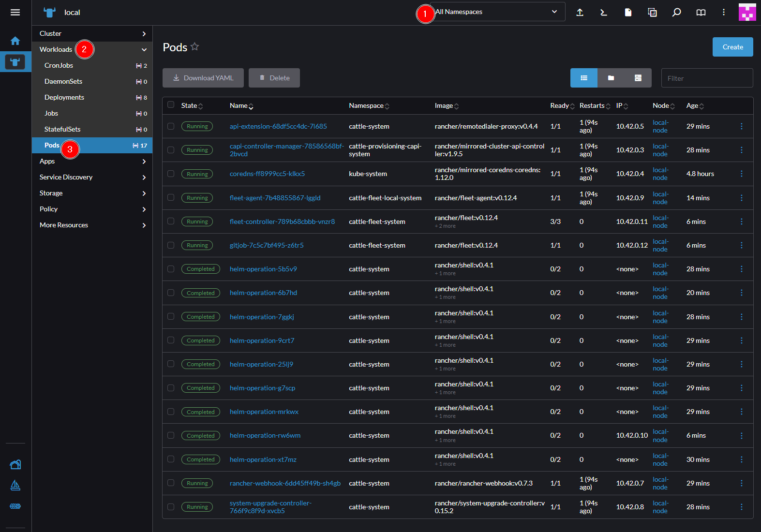The height and width of the screenshot is (532, 761).
Task: Check the helm-operation-xt7mz row checkbox
Action: [x=171, y=459]
